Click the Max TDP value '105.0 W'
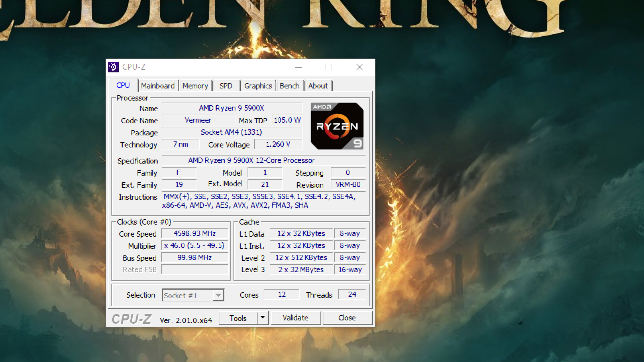644x362 pixels. pyautogui.click(x=287, y=120)
